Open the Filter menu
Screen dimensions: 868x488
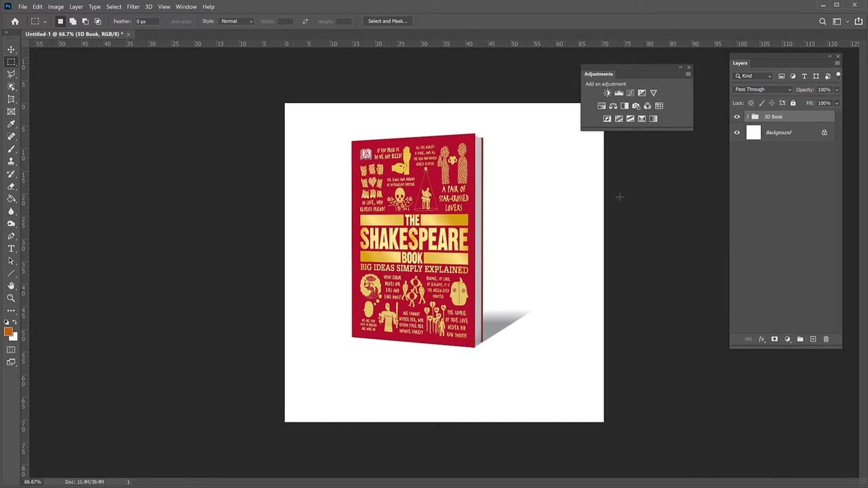pos(133,6)
